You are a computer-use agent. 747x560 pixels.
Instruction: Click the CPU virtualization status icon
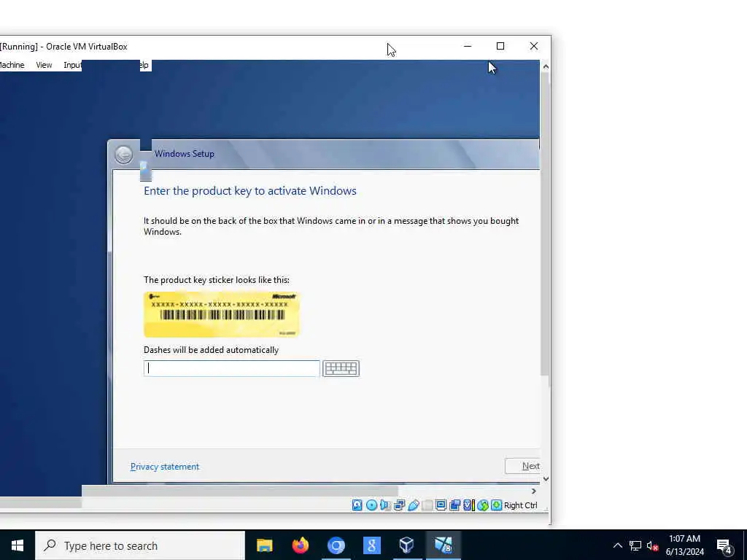coord(469,505)
